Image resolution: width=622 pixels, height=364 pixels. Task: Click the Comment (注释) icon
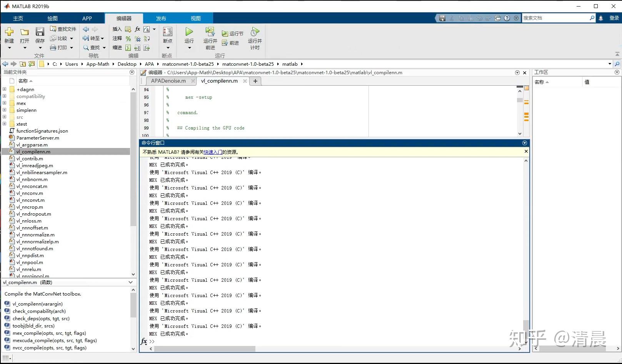pyautogui.click(x=128, y=38)
